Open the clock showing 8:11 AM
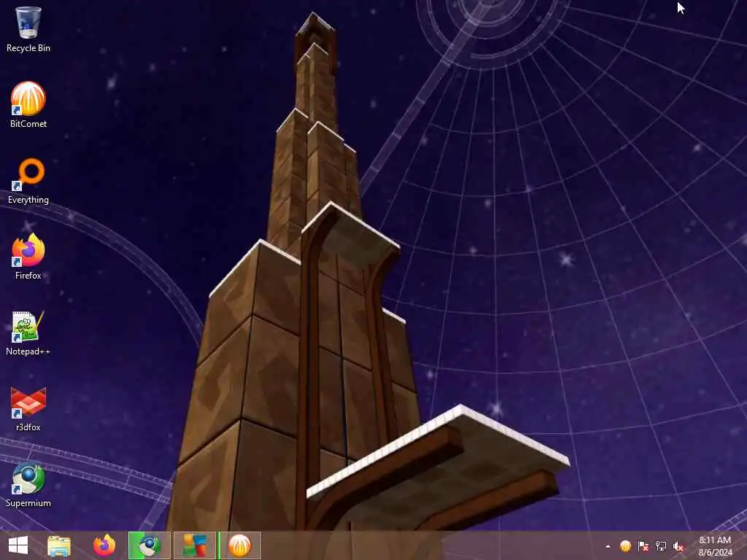747x560 pixels. point(715,546)
